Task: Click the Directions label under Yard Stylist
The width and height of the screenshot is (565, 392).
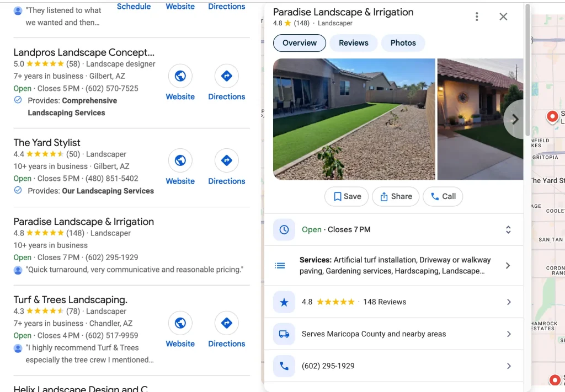Action: coord(226,181)
